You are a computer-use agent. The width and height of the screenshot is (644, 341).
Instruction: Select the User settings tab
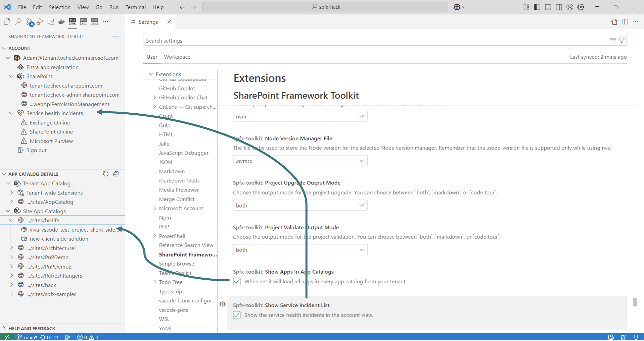(x=152, y=57)
